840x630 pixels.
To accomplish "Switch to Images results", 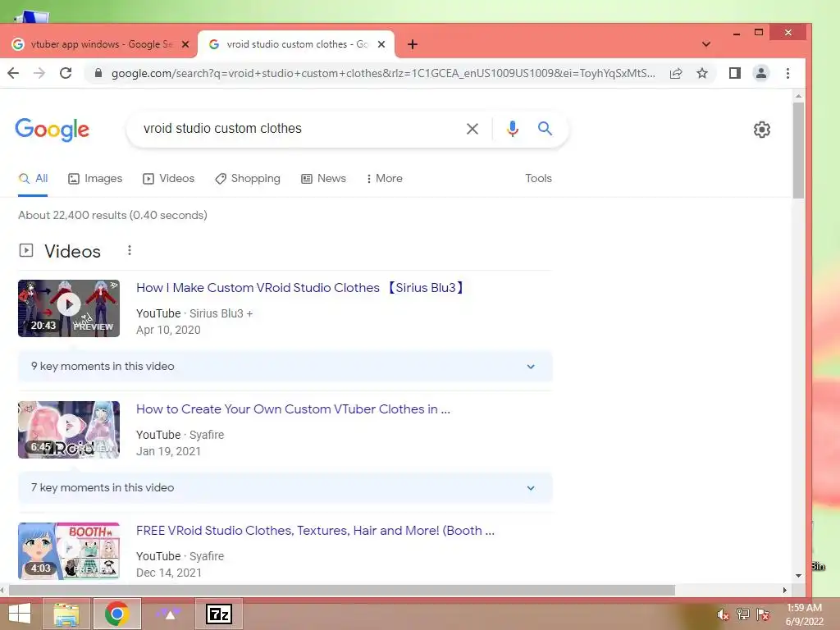I will click(95, 178).
